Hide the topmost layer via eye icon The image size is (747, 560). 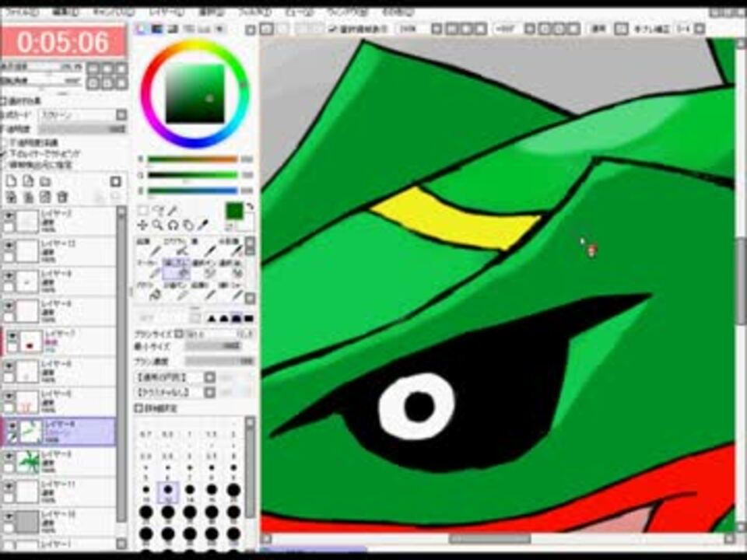9,216
